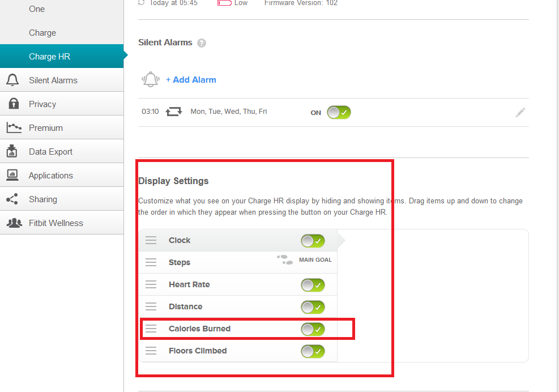This screenshot has width=559, height=392.
Task: Toggle the Clock display switch
Action: (313, 241)
